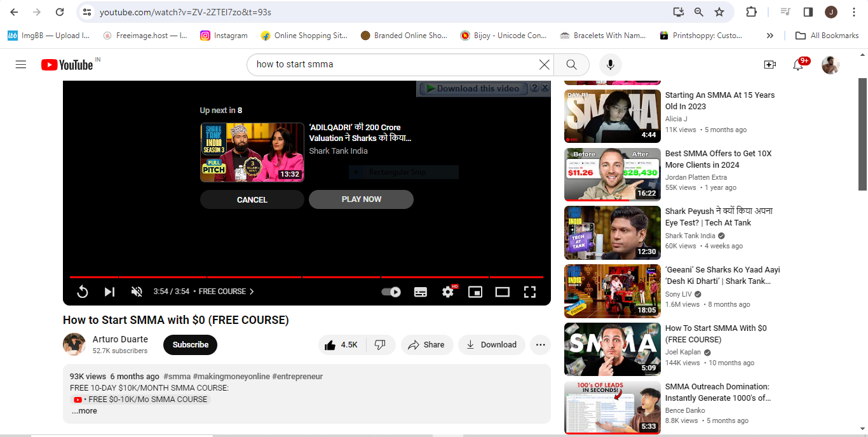Click CANCEL on up next overlay
The width and height of the screenshot is (868, 437).
[252, 199]
